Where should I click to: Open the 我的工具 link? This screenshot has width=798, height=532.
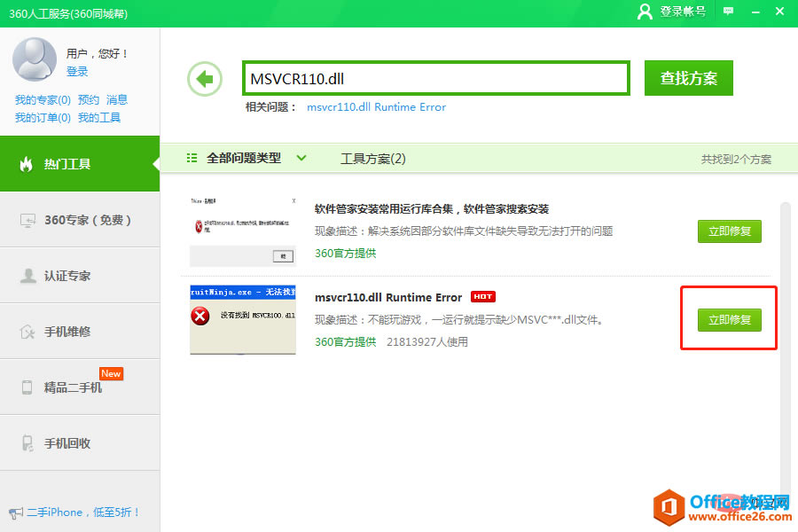(x=99, y=118)
